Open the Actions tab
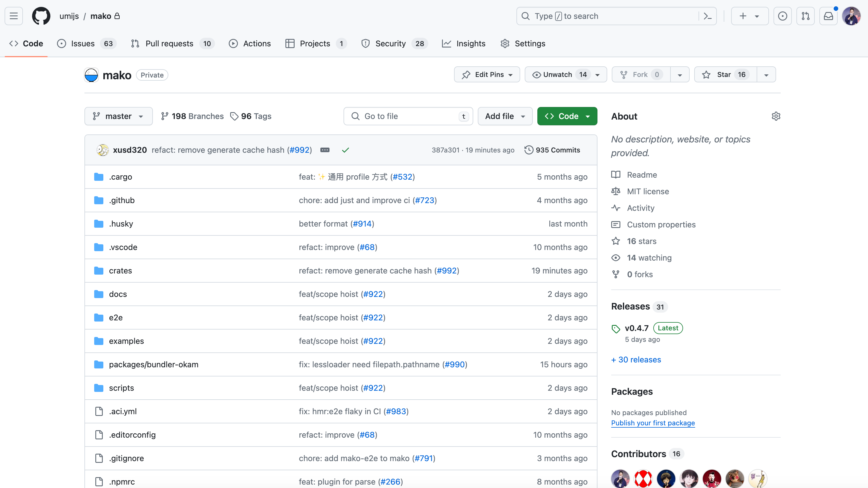This screenshot has height=488, width=868. (250, 43)
